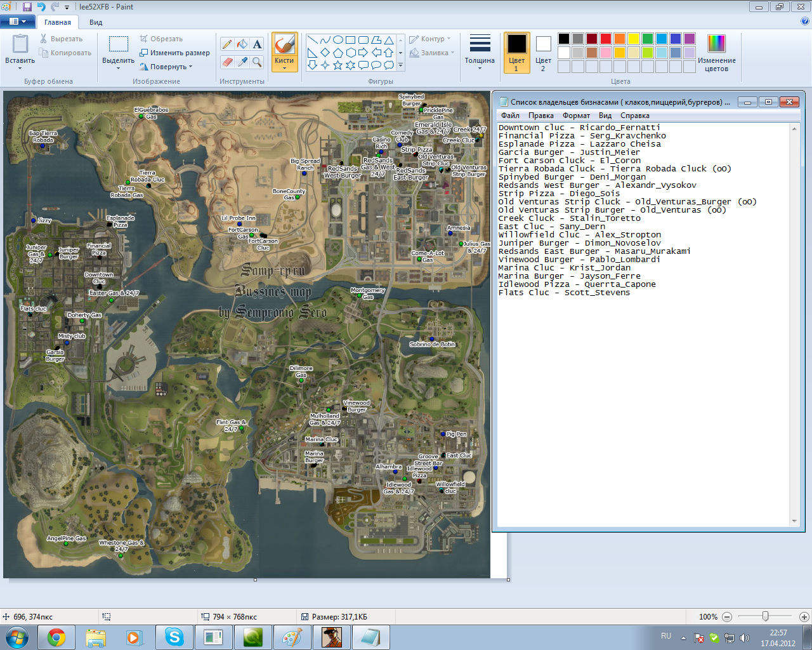This screenshot has height=650, width=812.
Task: Click the Save icon in quick access toolbar
Action: point(27,7)
